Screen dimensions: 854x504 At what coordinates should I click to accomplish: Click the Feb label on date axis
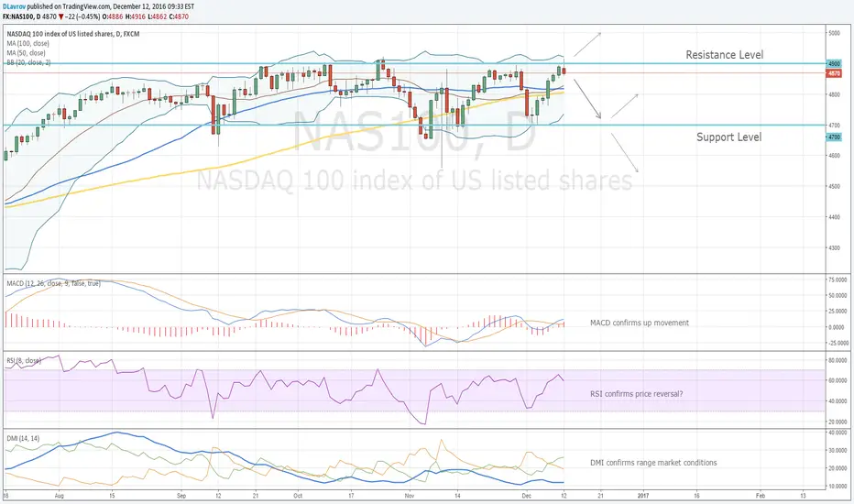point(761,496)
